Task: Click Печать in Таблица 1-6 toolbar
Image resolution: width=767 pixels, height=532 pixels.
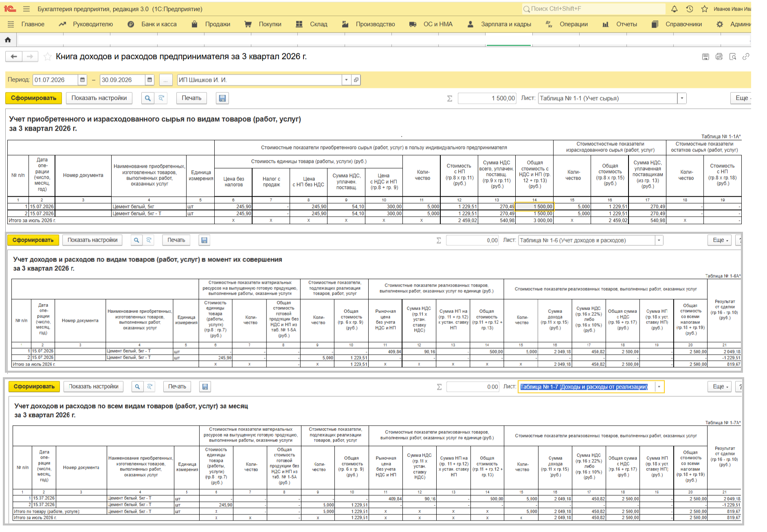Action: click(x=176, y=240)
